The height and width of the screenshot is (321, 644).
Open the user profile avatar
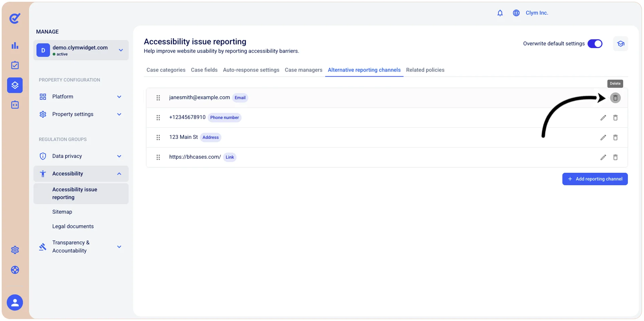(x=15, y=303)
